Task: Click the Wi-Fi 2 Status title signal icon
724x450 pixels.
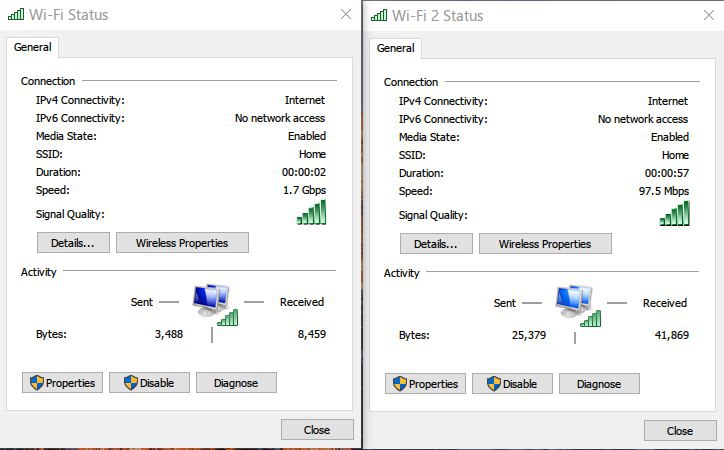Action: click(x=379, y=15)
